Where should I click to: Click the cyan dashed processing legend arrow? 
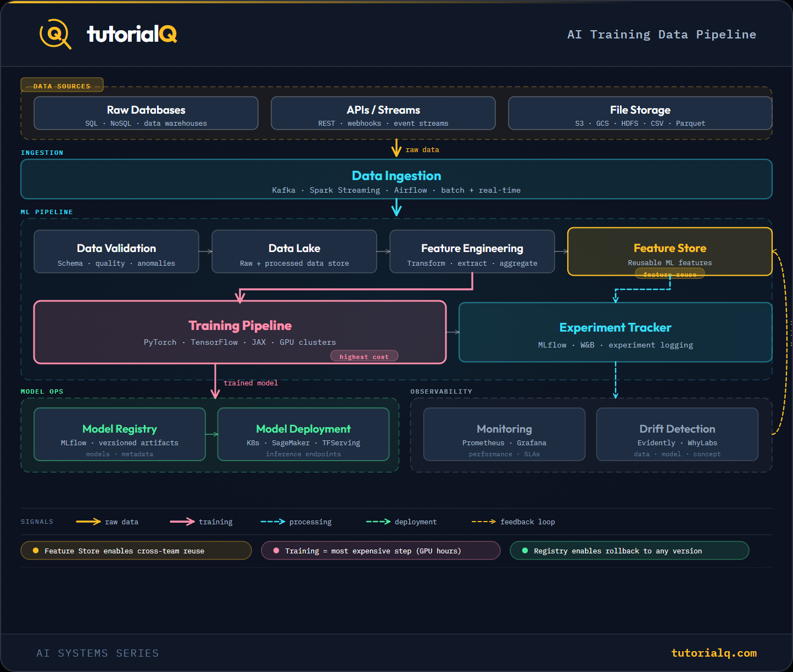tap(273, 522)
